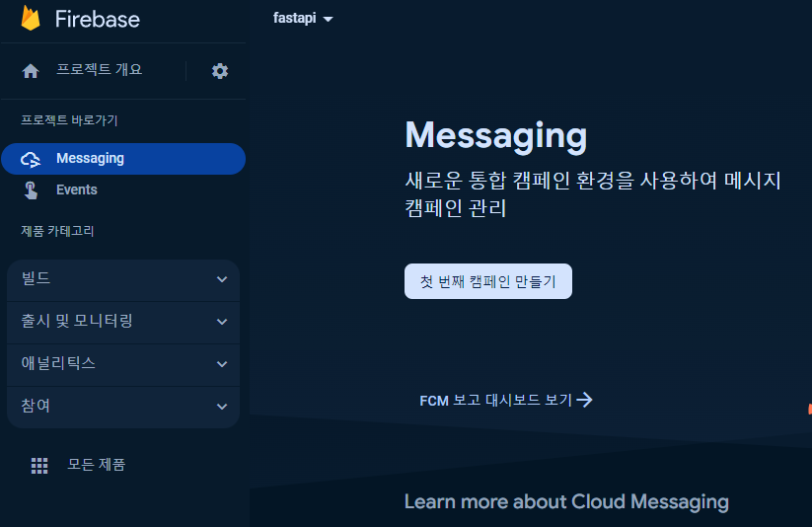Screen dimensions: 812x527
Task: Click the 출시 및 모니터링 category label
Action: click(77, 321)
